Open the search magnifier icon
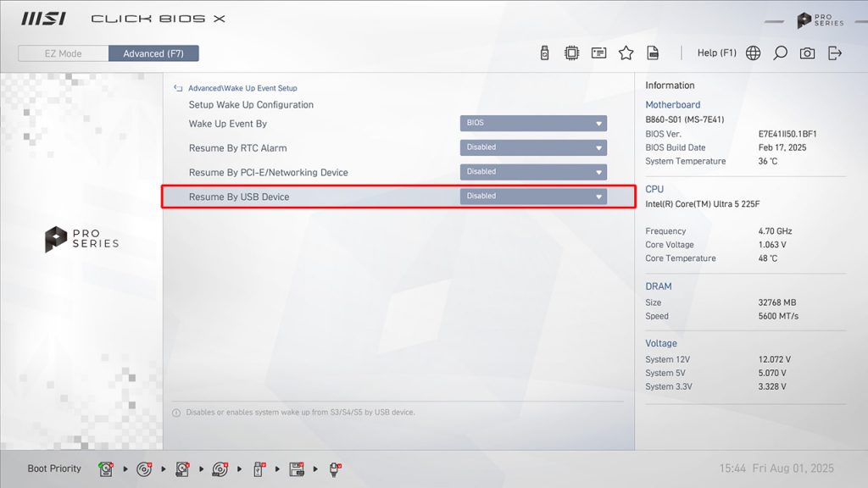This screenshot has height=488, width=868. tap(780, 53)
